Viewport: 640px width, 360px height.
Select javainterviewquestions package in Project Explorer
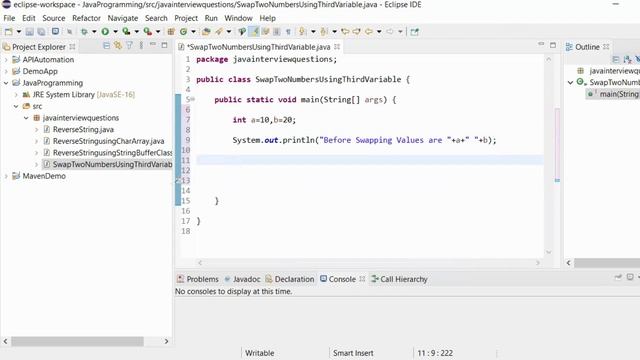(x=81, y=118)
